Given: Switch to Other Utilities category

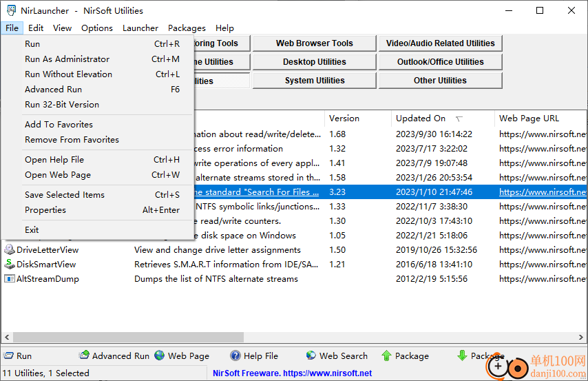Looking at the screenshot, I should coord(440,81).
